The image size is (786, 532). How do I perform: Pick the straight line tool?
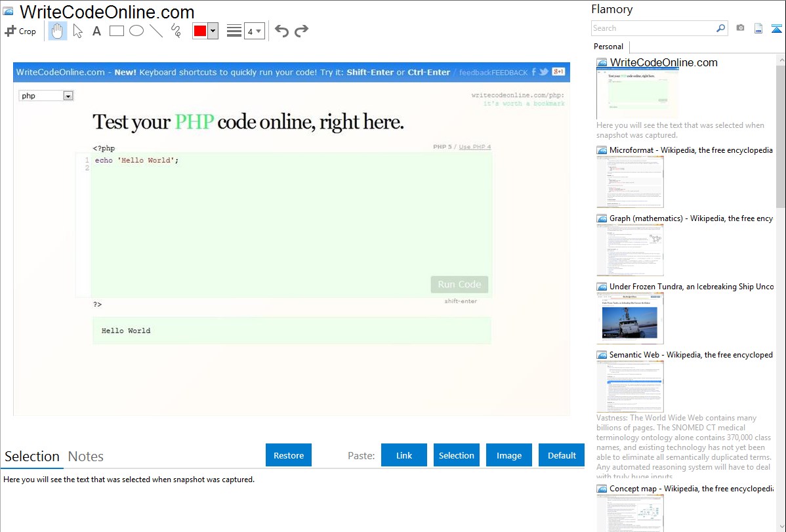(156, 31)
